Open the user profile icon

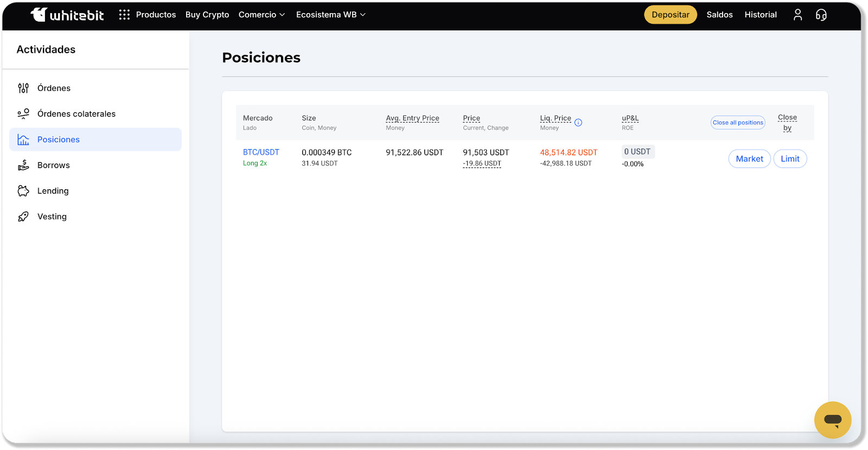(x=797, y=15)
